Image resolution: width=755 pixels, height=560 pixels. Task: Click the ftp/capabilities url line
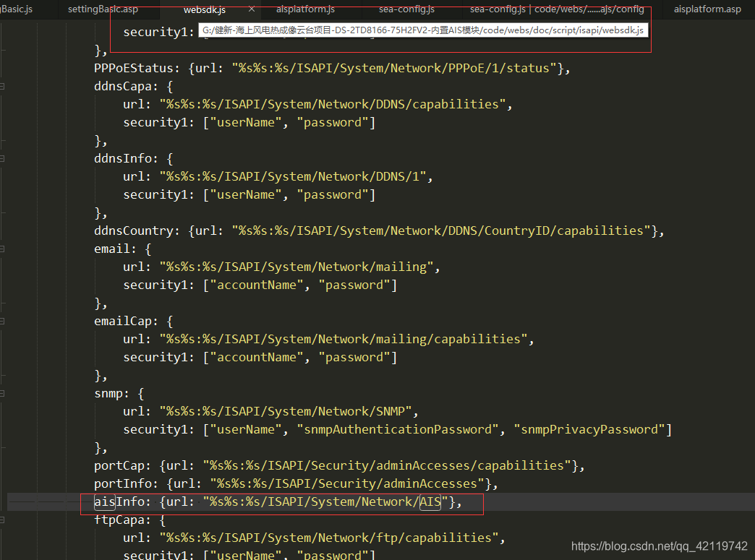click(x=314, y=538)
